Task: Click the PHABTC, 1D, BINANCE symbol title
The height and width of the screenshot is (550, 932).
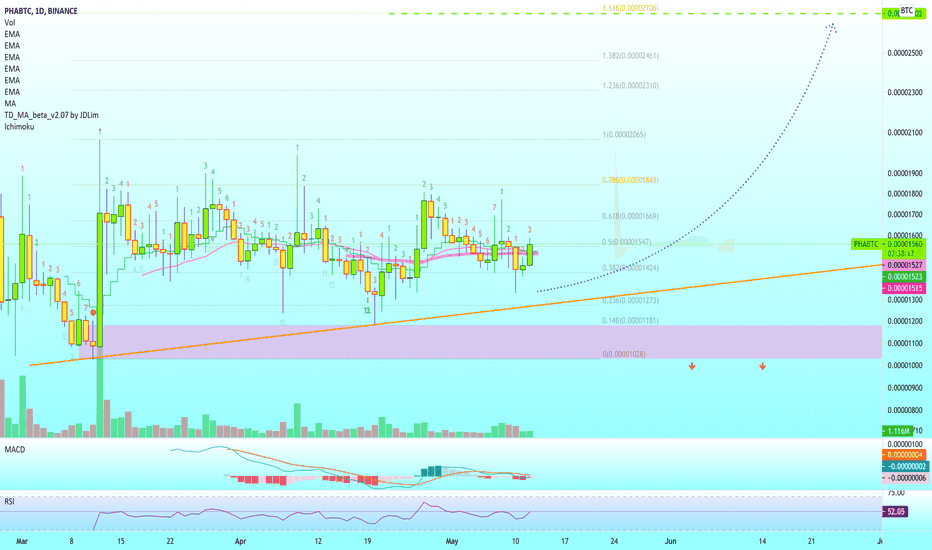Action: coord(40,11)
